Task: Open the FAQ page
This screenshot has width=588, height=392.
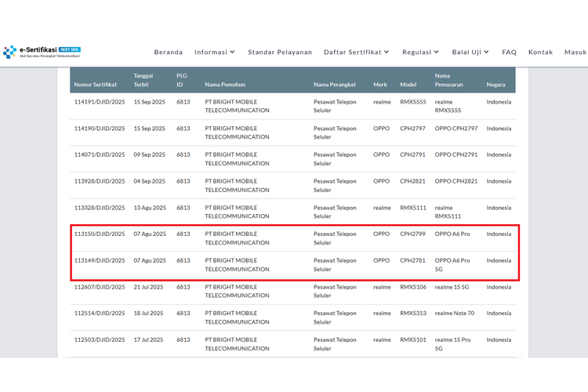Action: (x=510, y=53)
